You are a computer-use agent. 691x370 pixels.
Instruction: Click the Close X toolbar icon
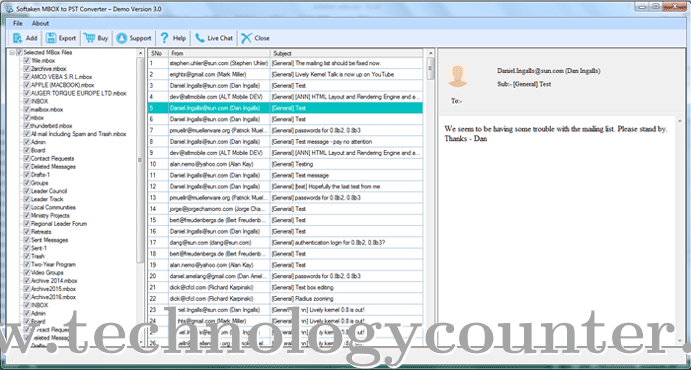[246, 38]
